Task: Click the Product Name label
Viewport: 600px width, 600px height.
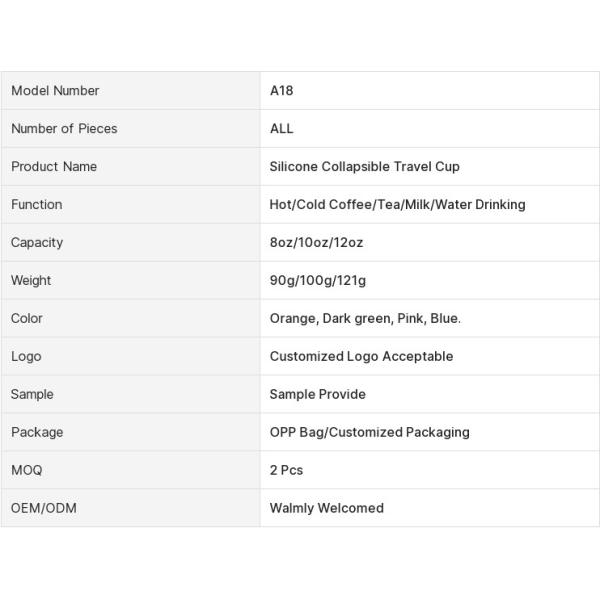Action: 54,167
